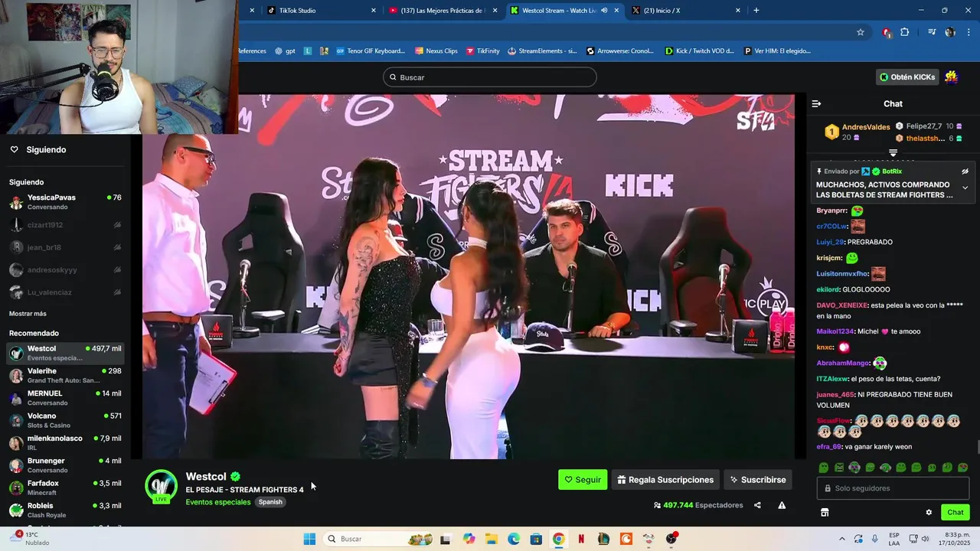
Task: Open milenkanolasco IRL channel
Action: coord(65,442)
